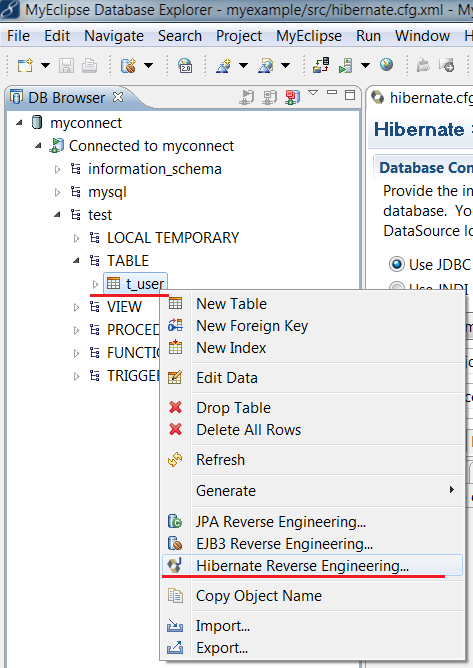Select the t_user table item
Viewport: 473px width, 668px height.
coord(136,284)
